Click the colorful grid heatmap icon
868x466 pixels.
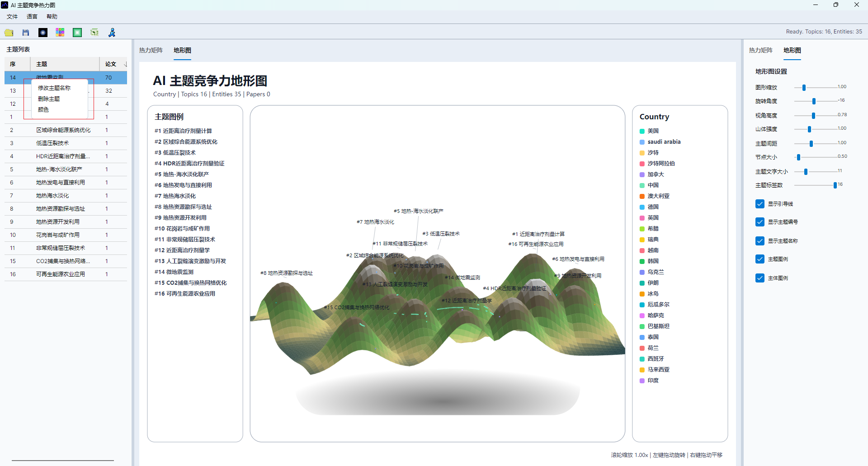pyautogui.click(x=60, y=33)
